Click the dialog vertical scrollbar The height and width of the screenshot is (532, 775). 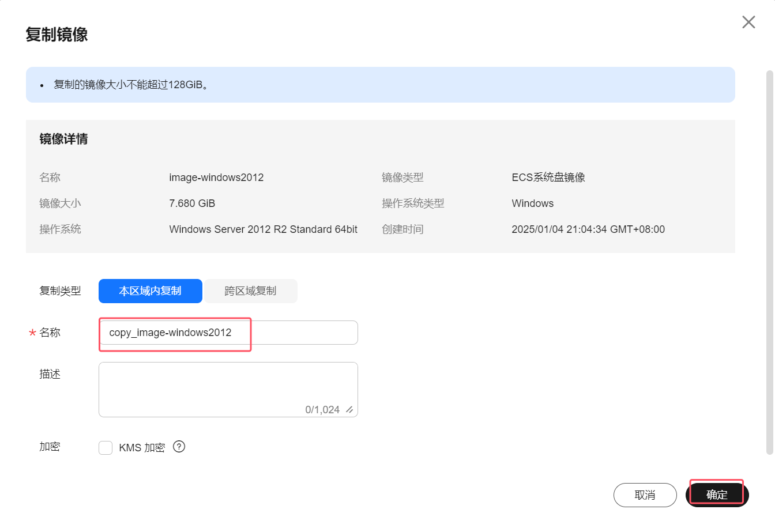pos(769,262)
